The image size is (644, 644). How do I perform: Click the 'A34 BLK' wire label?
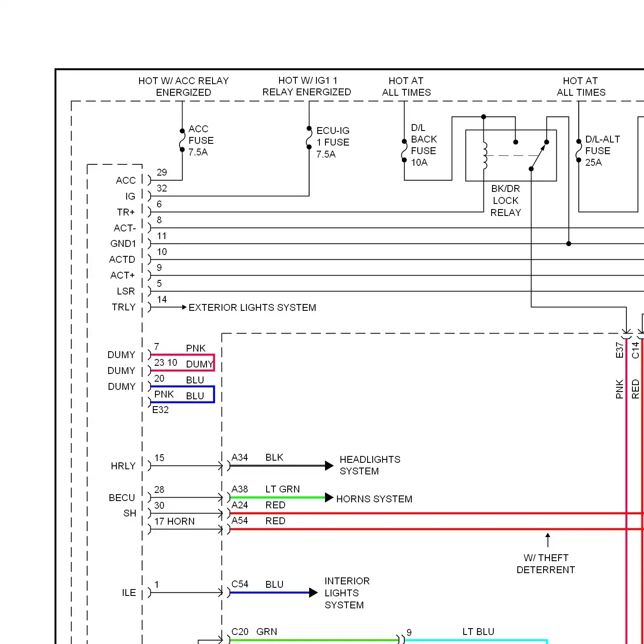coord(257,458)
